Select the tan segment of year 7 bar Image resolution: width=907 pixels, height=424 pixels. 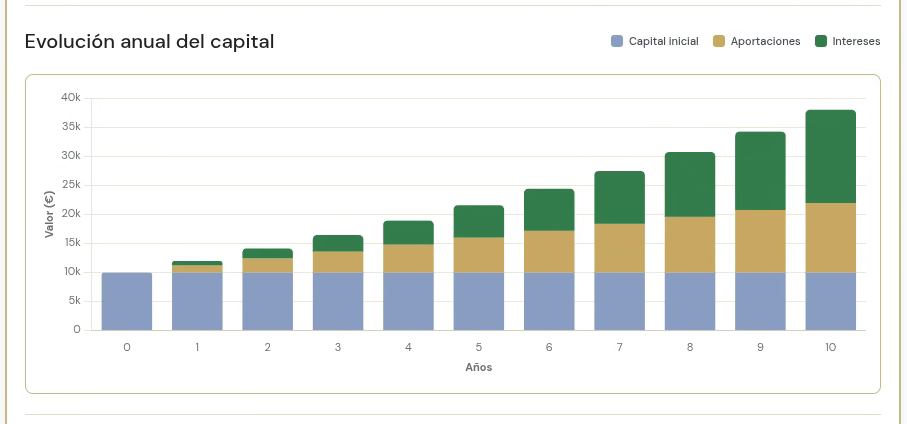620,248
